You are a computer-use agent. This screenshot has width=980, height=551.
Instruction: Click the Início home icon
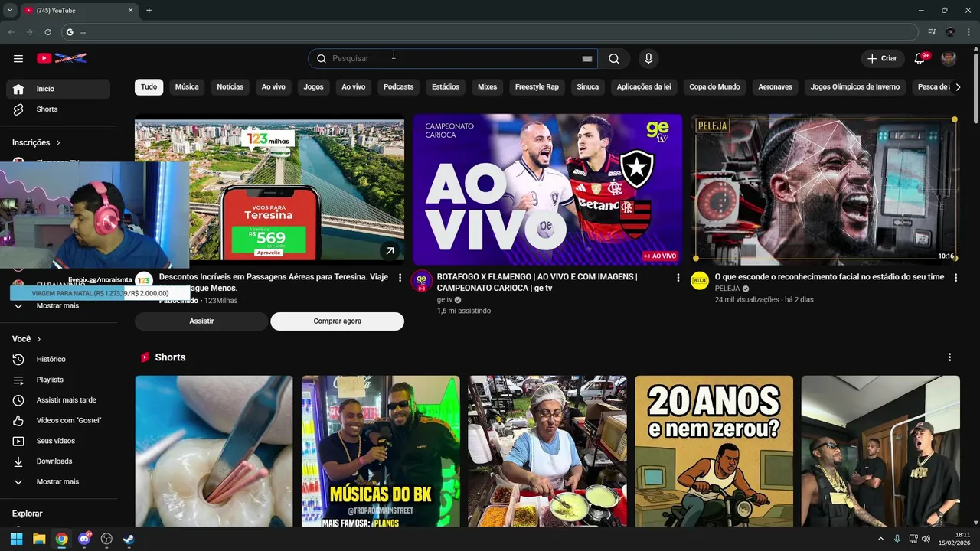[18, 89]
